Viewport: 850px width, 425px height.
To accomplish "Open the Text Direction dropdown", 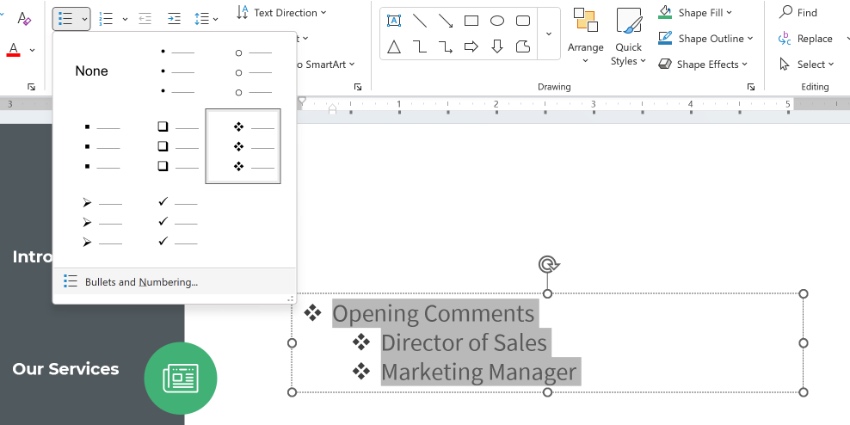I will point(282,12).
